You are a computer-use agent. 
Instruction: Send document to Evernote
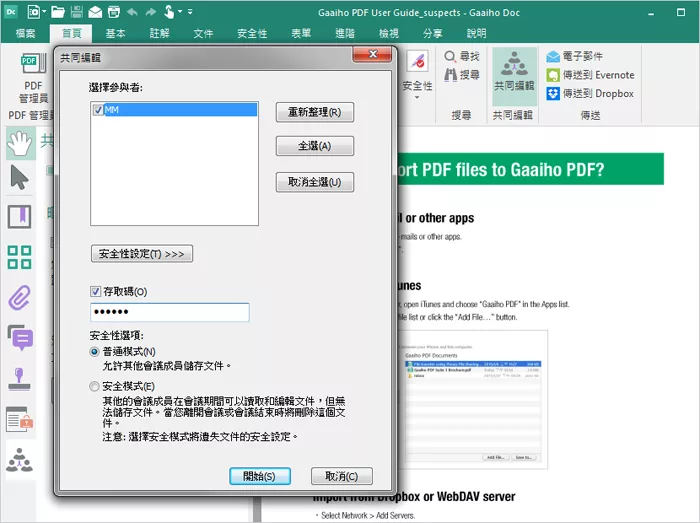[589, 75]
